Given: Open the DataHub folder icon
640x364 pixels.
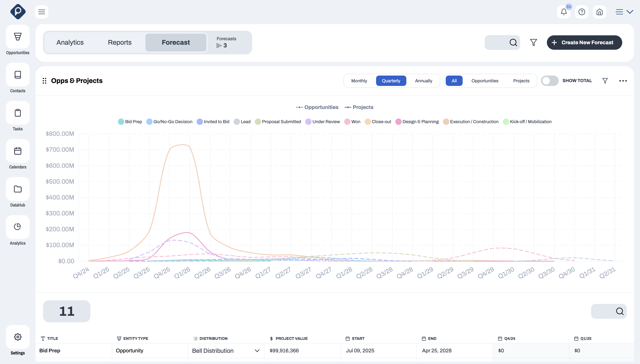Looking at the screenshot, I should pos(18,189).
